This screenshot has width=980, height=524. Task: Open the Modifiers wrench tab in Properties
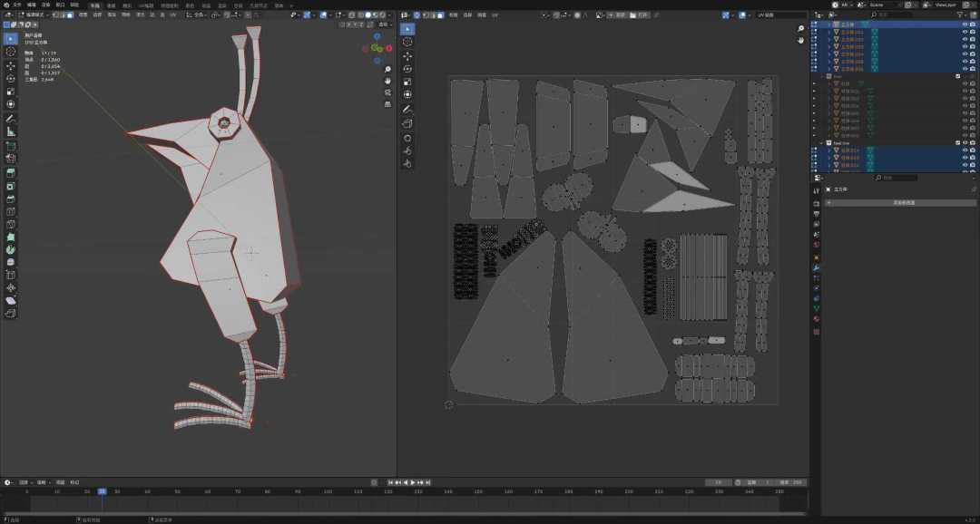pyautogui.click(x=817, y=267)
